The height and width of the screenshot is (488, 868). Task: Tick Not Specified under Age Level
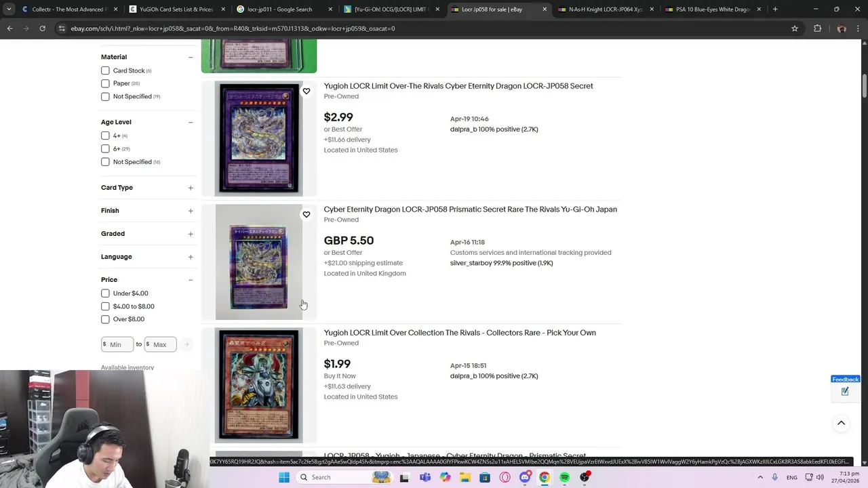(105, 162)
